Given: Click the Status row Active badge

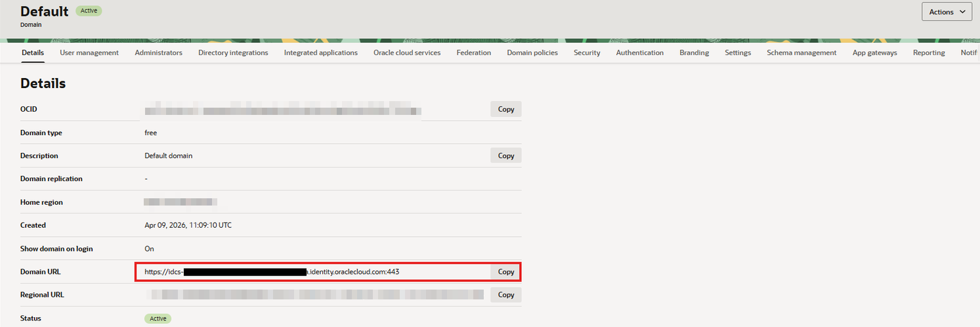Looking at the screenshot, I should pyautogui.click(x=158, y=318).
